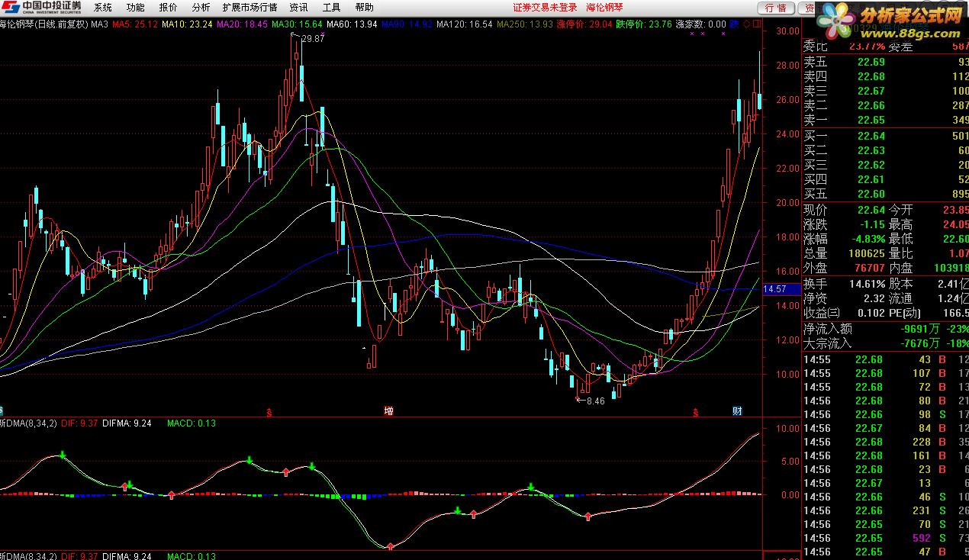Open the 分析 menu

click(x=201, y=8)
